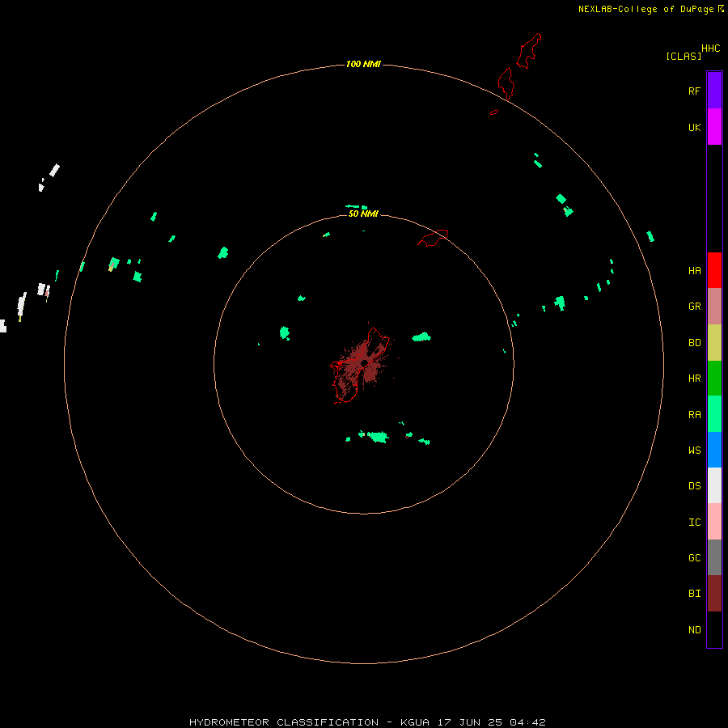Click the HA red color swatch

coord(714,270)
